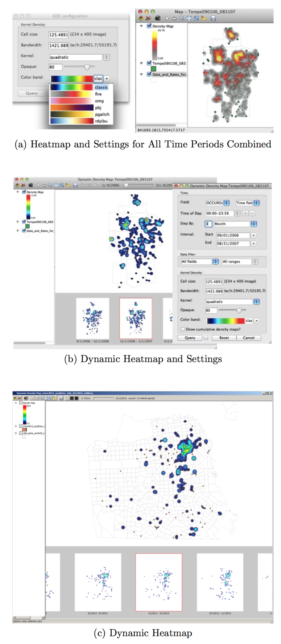Select the omg color band option
Image resolution: width=281 pixels, height=644 pixels.
81,101
